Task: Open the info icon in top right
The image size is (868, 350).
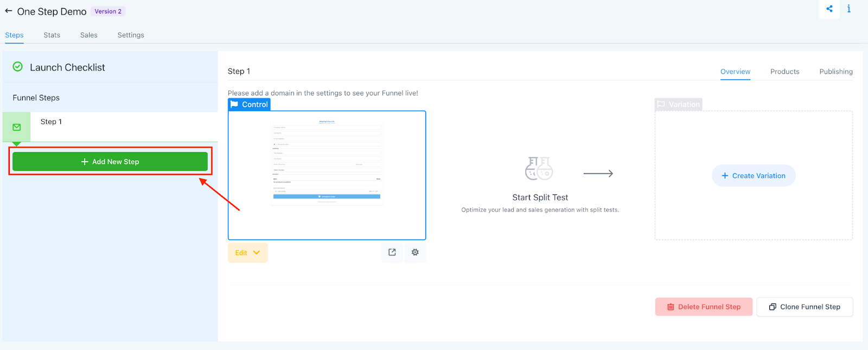Action: pyautogui.click(x=849, y=9)
